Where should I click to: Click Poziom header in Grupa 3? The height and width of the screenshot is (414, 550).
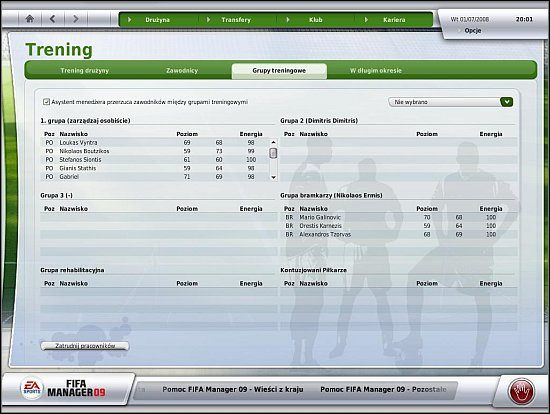(187, 209)
